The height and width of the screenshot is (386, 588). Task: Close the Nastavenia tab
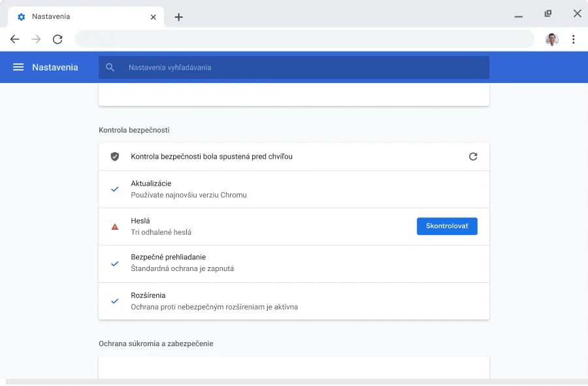[154, 17]
